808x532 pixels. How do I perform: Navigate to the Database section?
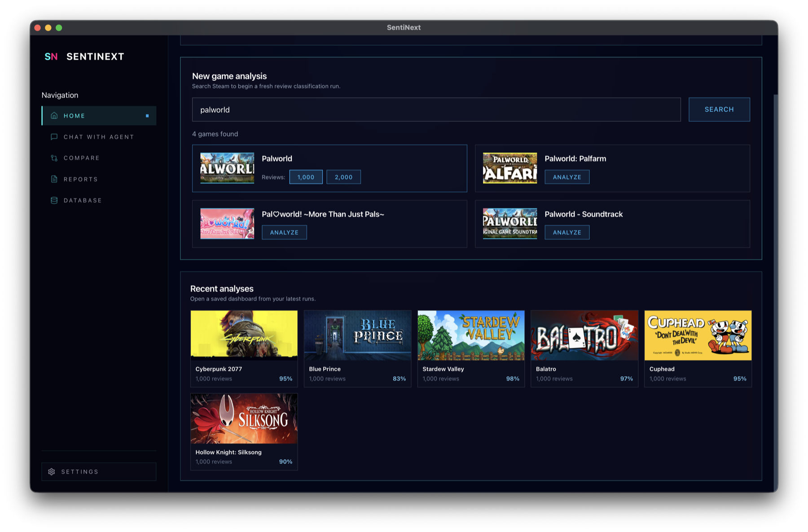99,200
